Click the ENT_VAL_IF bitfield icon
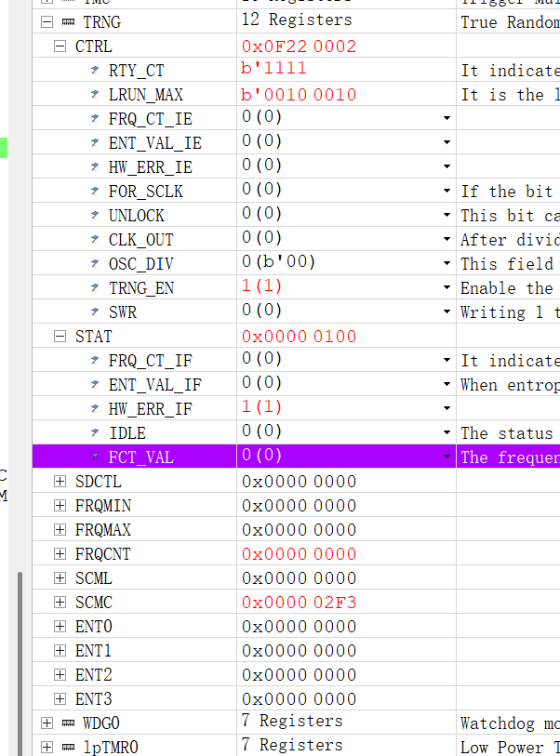Image resolution: width=560 pixels, height=756 pixels. coord(95,384)
